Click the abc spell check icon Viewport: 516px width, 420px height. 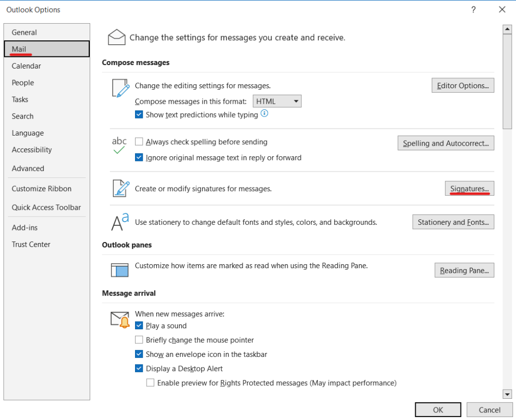point(119,145)
